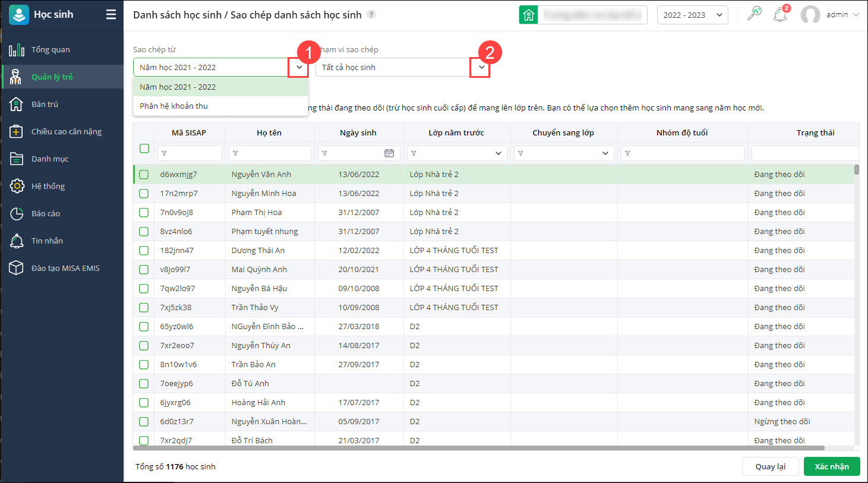The width and height of the screenshot is (868, 483).
Task: Click the Hệ thống gear icon
Action: (17, 186)
